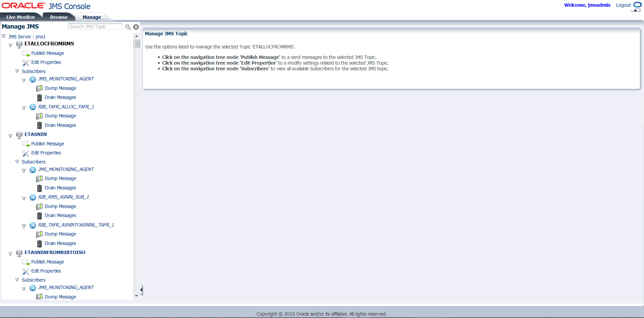Collapse the ETASNIN topic node

point(10,136)
